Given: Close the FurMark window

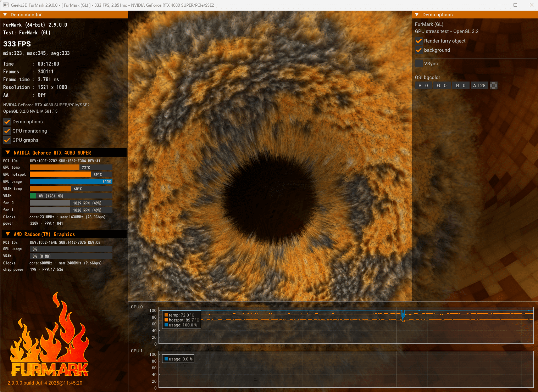Looking at the screenshot, I should tap(531, 5).
